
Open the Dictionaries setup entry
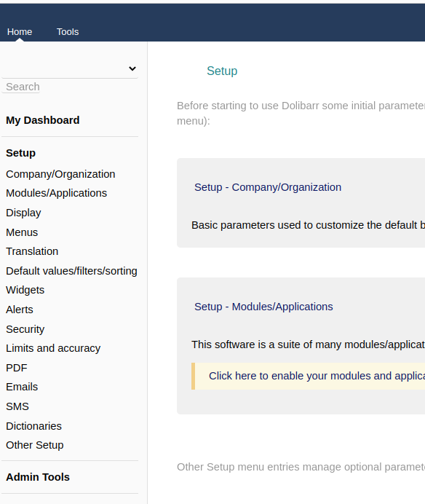(x=33, y=426)
